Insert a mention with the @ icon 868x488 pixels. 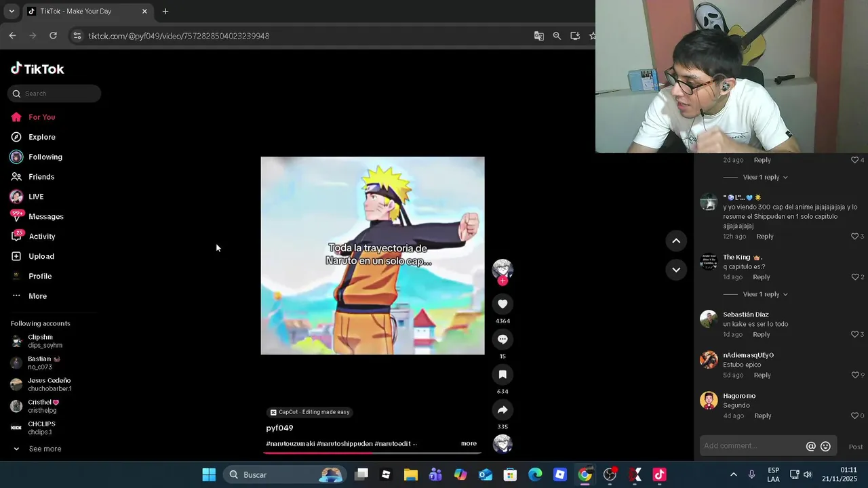pyautogui.click(x=810, y=447)
